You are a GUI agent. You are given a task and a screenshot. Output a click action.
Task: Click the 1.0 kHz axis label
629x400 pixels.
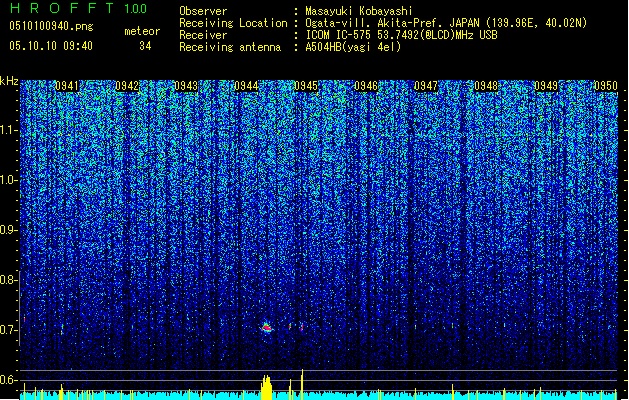(9, 180)
